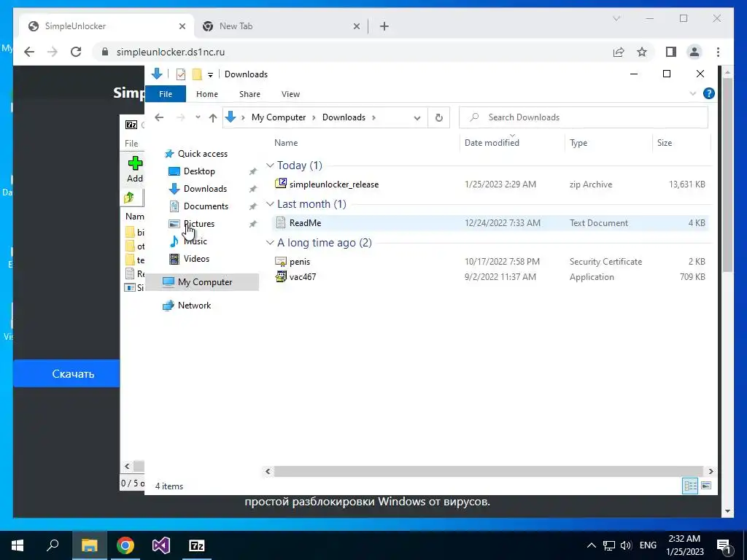
Task: Go up one folder level
Action: 212,117
